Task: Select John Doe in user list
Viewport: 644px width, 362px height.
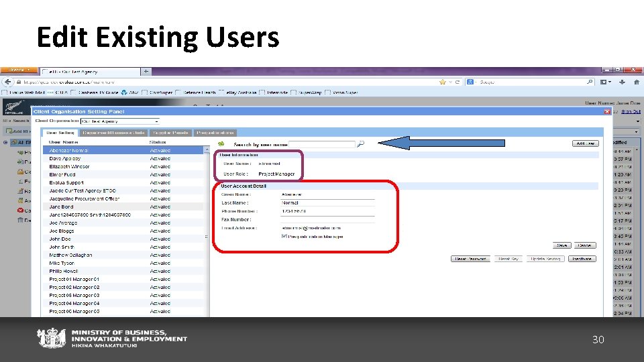Action: (x=123, y=239)
